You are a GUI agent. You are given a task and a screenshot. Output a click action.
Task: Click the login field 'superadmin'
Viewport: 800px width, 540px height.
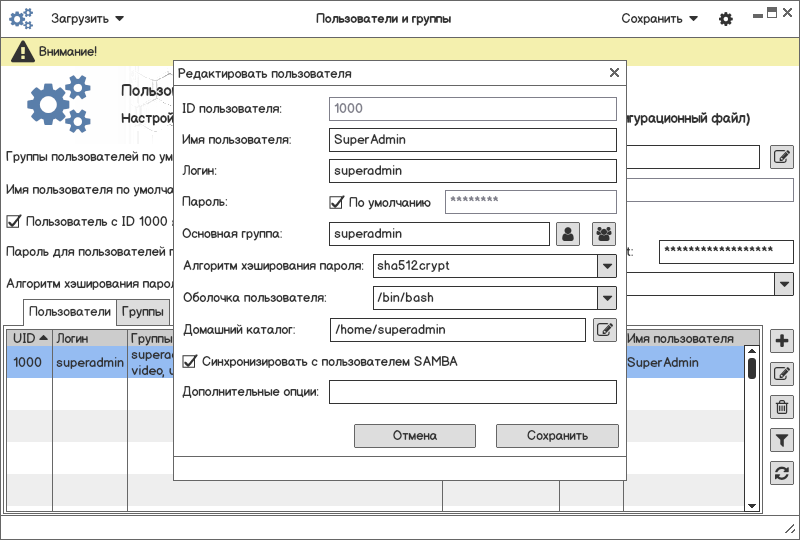pos(472,171)
